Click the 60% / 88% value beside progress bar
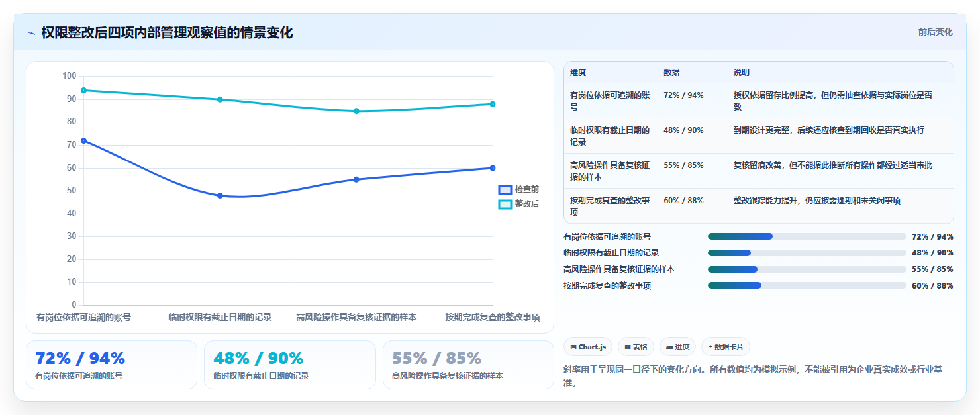This screenshot has width=980, height=415. (x=932, y=285)
